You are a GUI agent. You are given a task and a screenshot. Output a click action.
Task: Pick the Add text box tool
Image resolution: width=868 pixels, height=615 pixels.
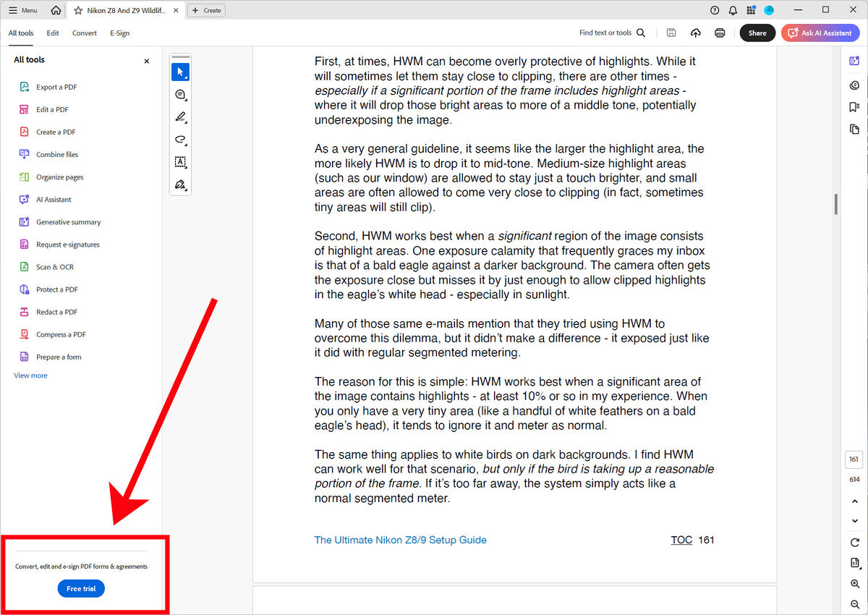(x=180, y=162)
